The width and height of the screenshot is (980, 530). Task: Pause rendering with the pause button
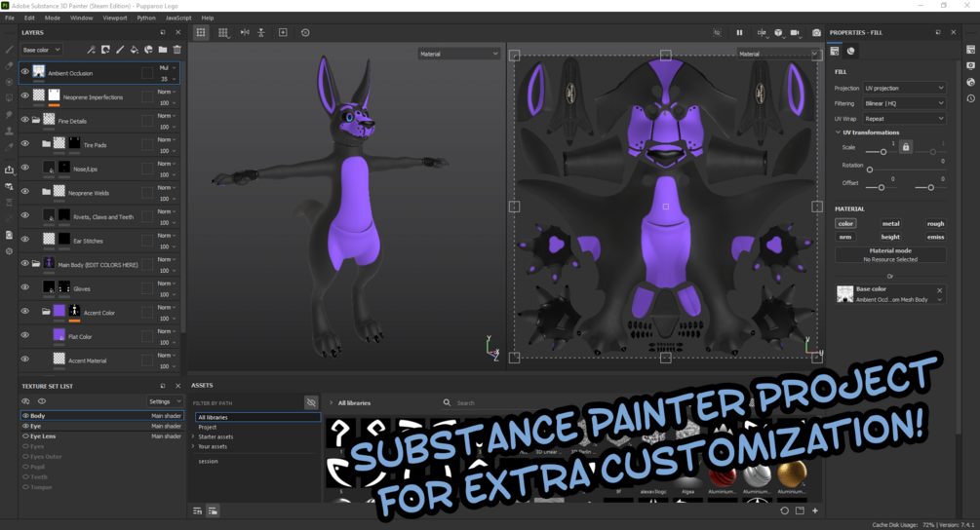pos(739,32)
